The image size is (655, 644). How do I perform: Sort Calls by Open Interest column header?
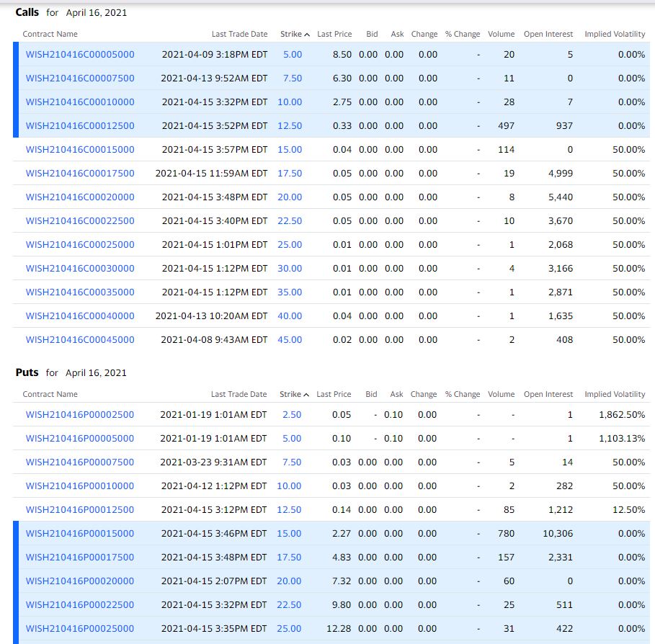(548, 34)
